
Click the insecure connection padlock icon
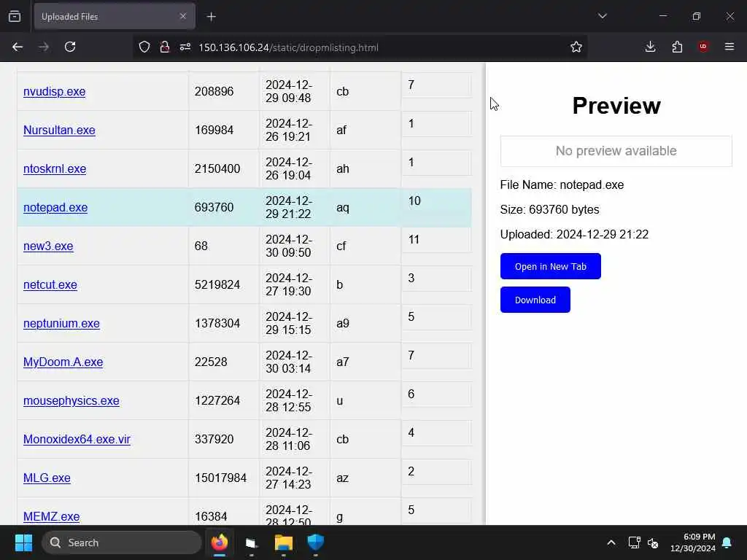pyautogui.click(x=165, y=47)
